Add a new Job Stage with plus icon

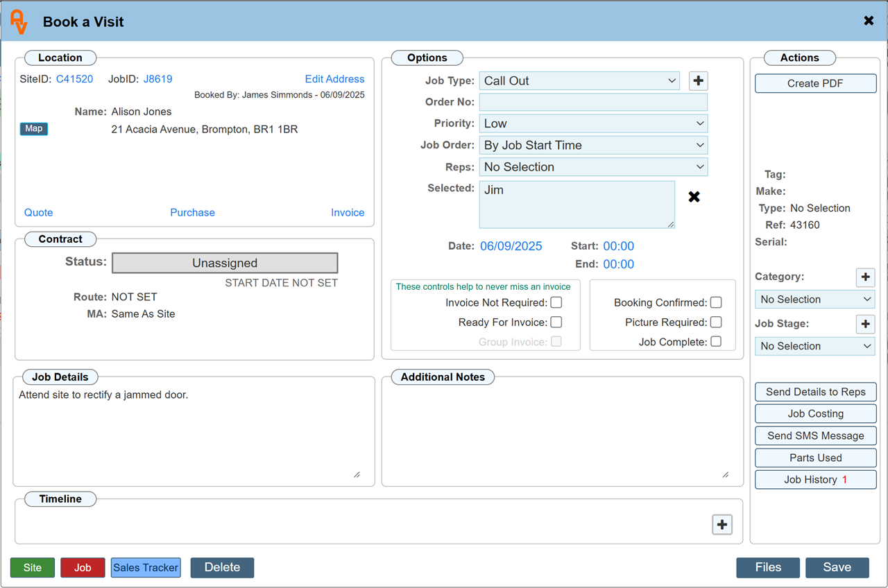[865, 324]
